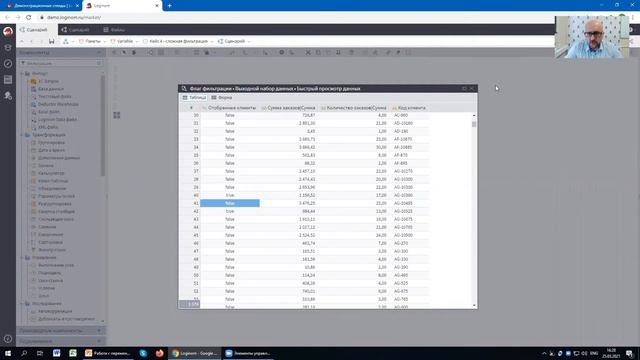The width and height of the screenshot is (640, 360).
Task: Click the workflow tree icon beside save
Action: 65,41
